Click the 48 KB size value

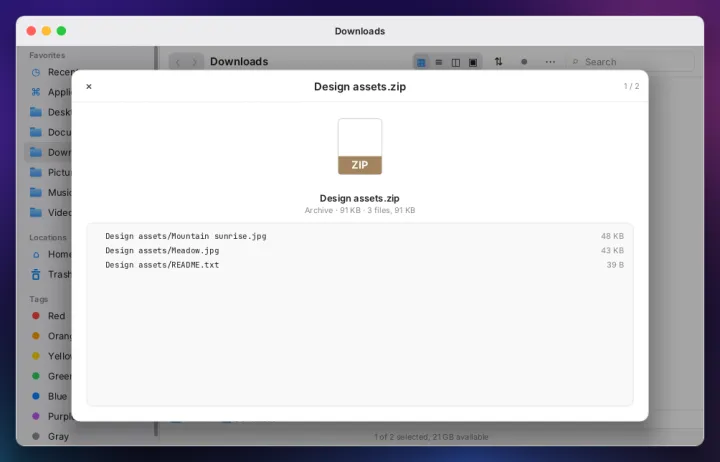point(612,236)
